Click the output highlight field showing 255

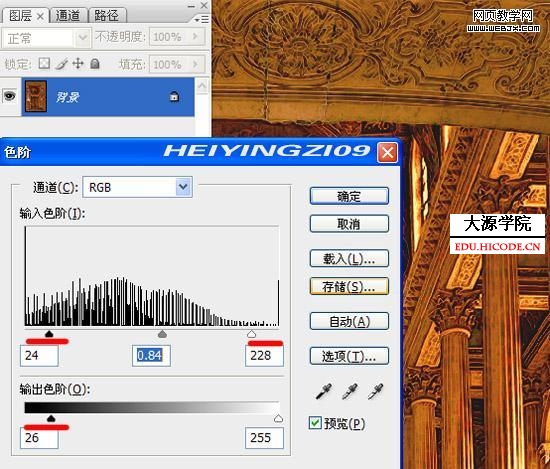[264, 437]
